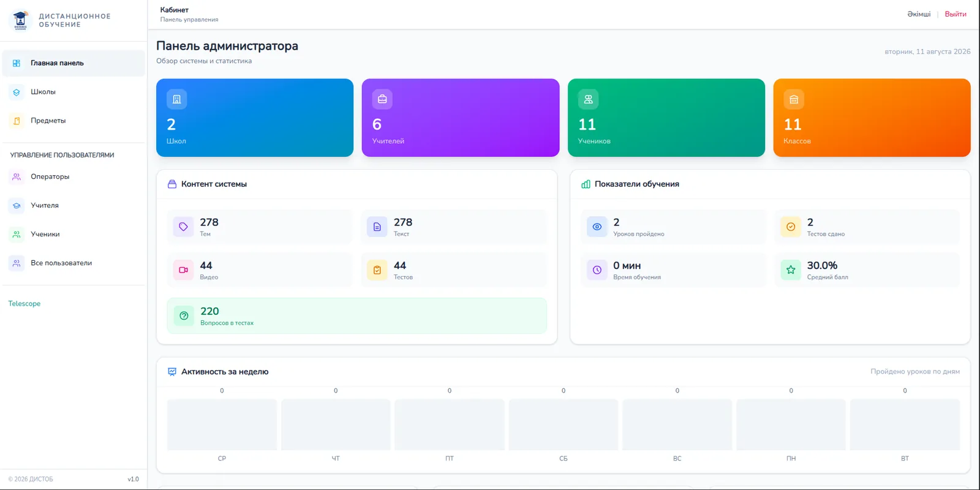
Task: Click the 30.0% average score value
Action: point(822,266)
